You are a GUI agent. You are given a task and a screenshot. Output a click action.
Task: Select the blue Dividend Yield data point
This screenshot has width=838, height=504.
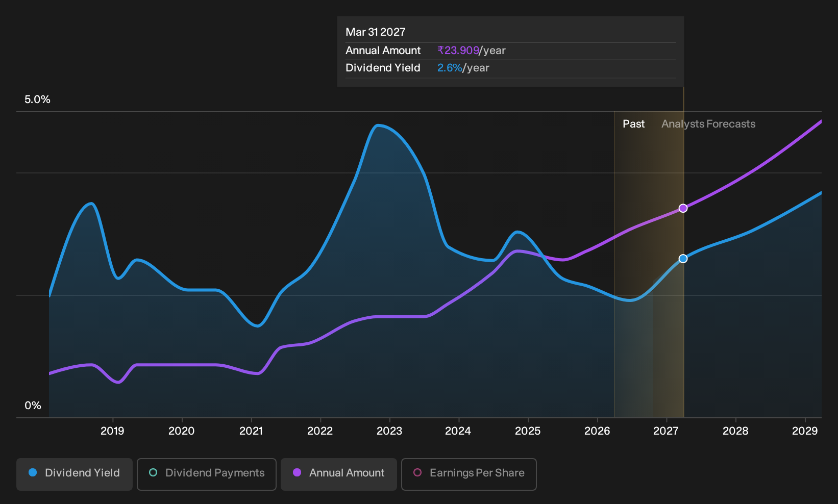683,259
